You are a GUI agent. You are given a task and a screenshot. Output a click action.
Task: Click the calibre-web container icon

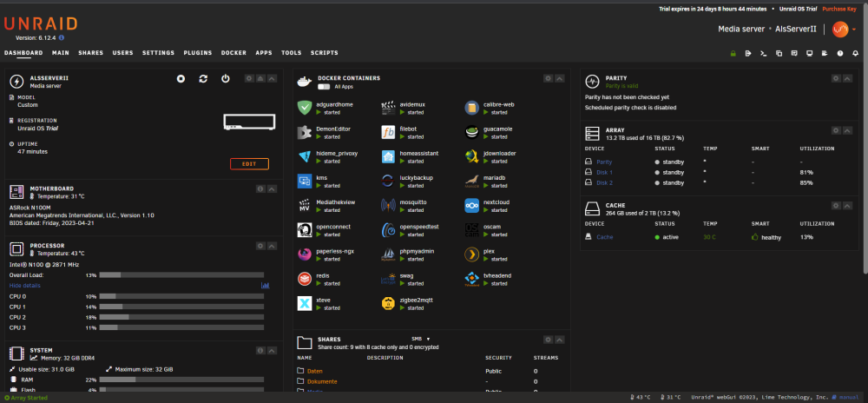pyautogui.click(x=471, y=108)
